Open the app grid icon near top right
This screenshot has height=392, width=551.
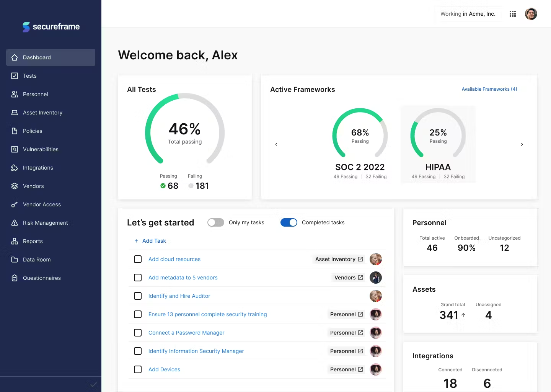[513, 14]
